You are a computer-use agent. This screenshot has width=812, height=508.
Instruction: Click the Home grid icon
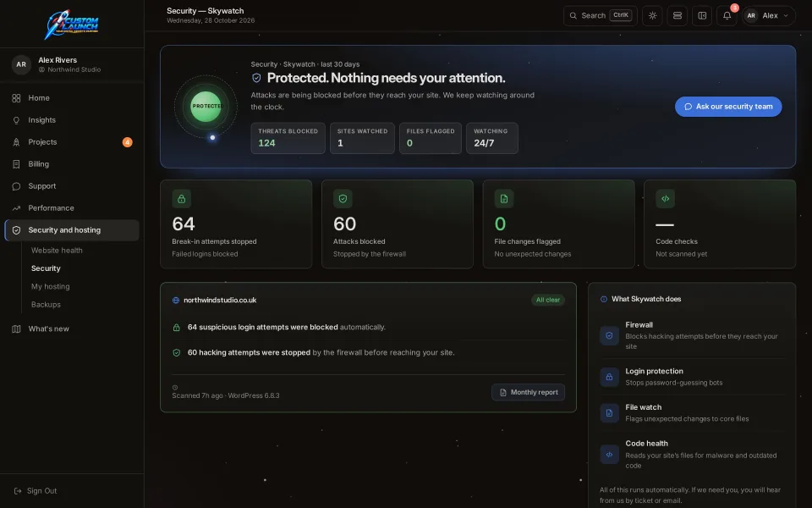pyautogui.click(x=16, y=98)
